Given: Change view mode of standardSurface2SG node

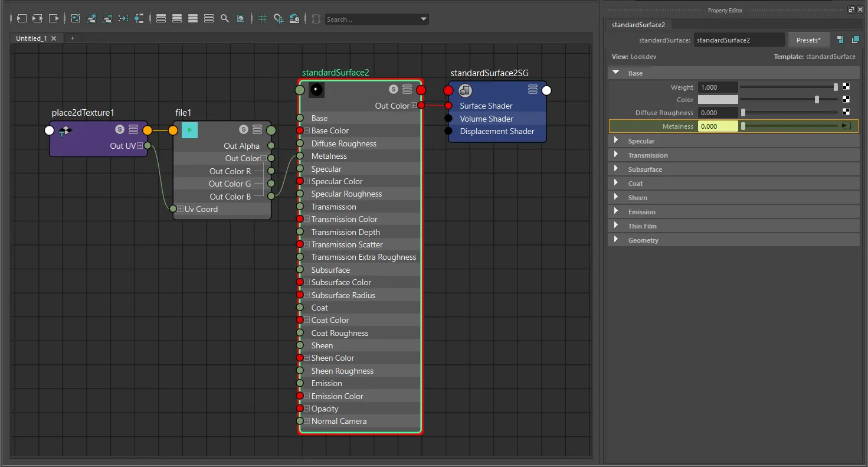Looking at the screenshot, I should pos(533,89).
